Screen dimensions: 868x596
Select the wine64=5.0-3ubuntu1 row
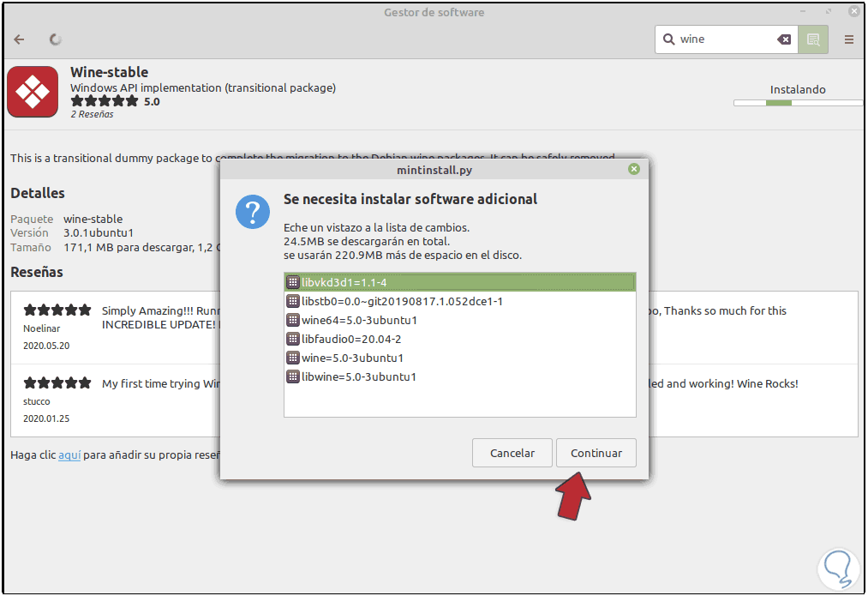click(460, 320)
